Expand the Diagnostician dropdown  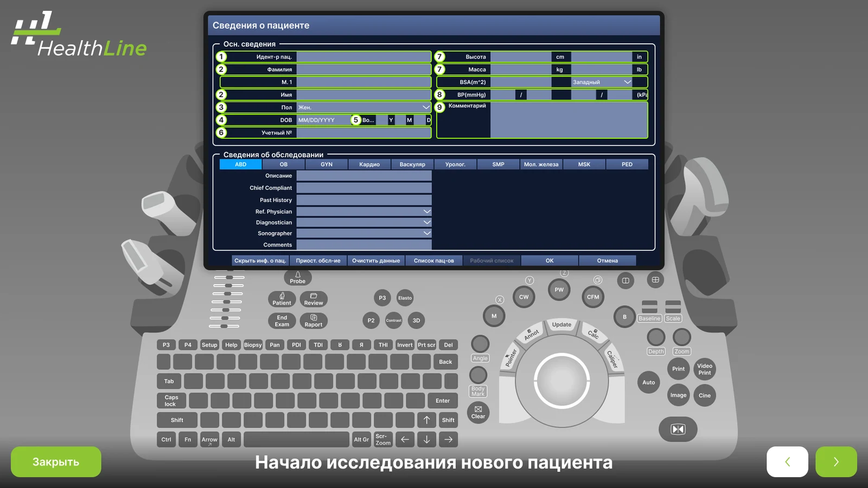[x=364, y=222]
